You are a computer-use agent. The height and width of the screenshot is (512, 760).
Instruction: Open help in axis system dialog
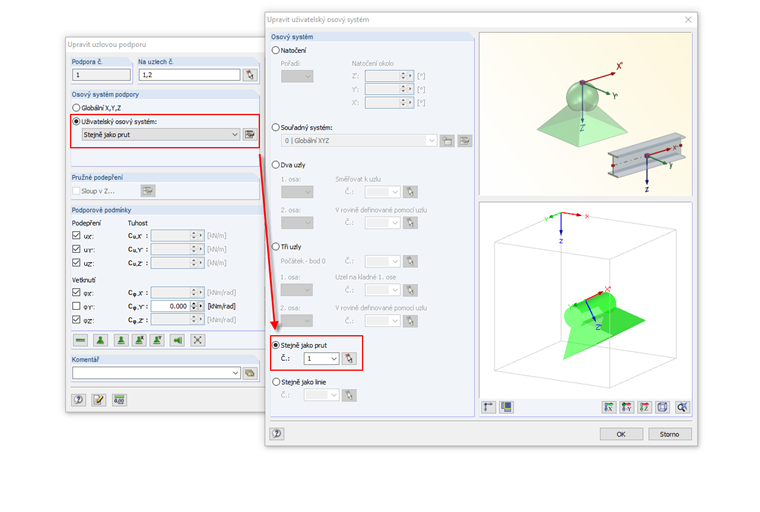[x=277, y=433]
